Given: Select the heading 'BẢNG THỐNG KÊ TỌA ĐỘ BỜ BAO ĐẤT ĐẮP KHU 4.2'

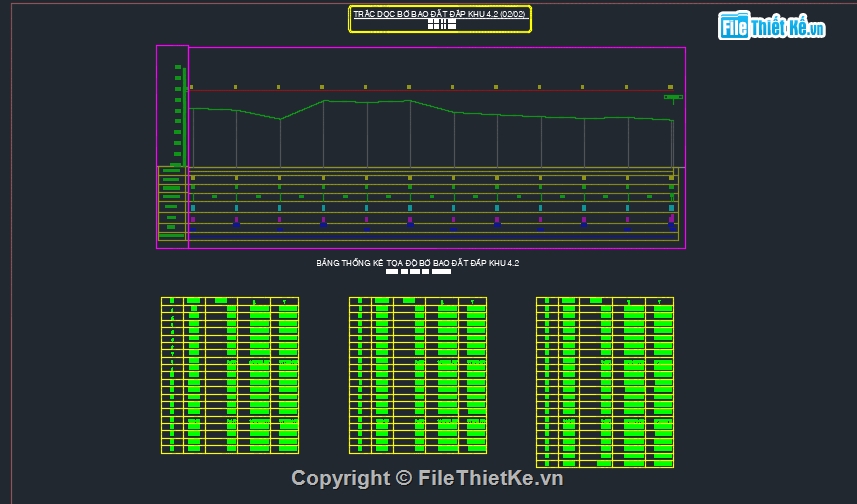Looking at the screenshot, I should [418, 263].
